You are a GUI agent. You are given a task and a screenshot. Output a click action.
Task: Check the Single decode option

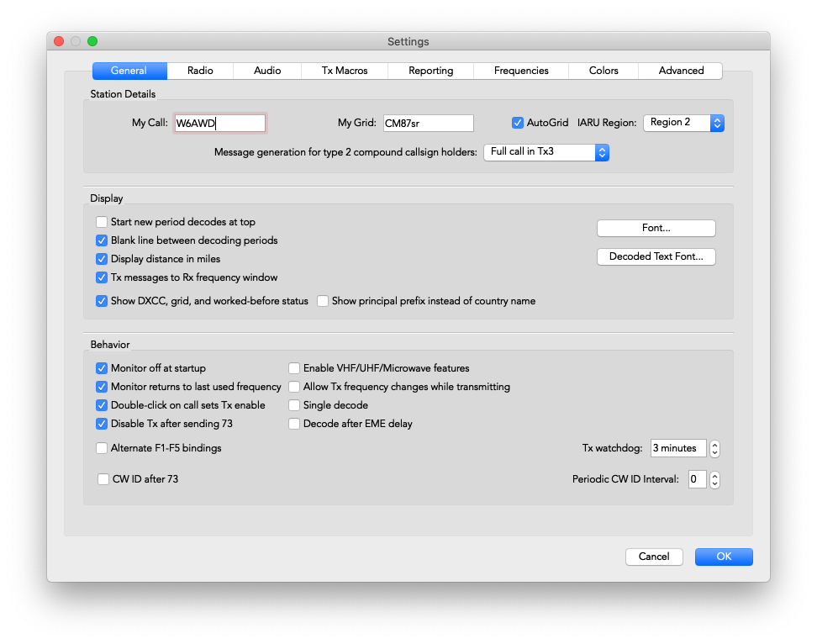[294, 405]
